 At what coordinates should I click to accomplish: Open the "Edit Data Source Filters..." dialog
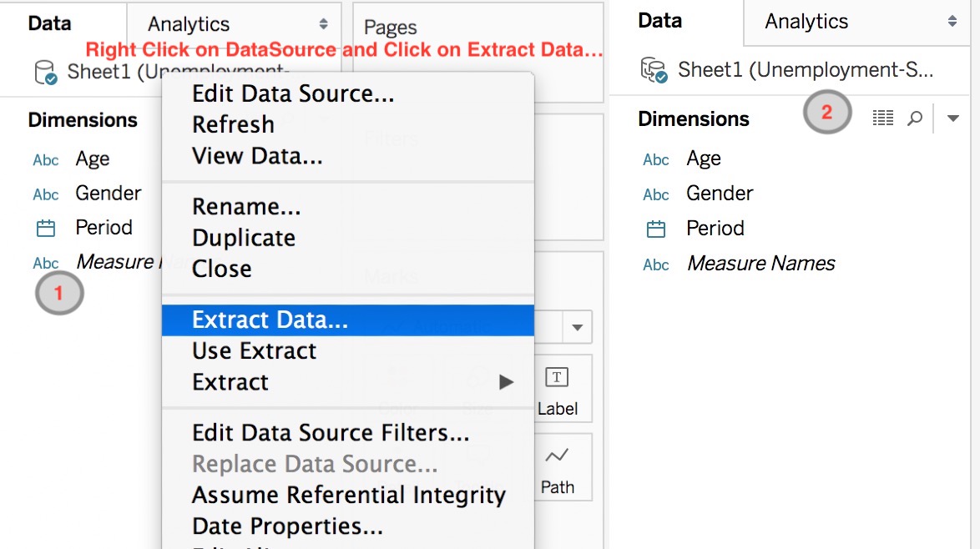click(331, 433)
